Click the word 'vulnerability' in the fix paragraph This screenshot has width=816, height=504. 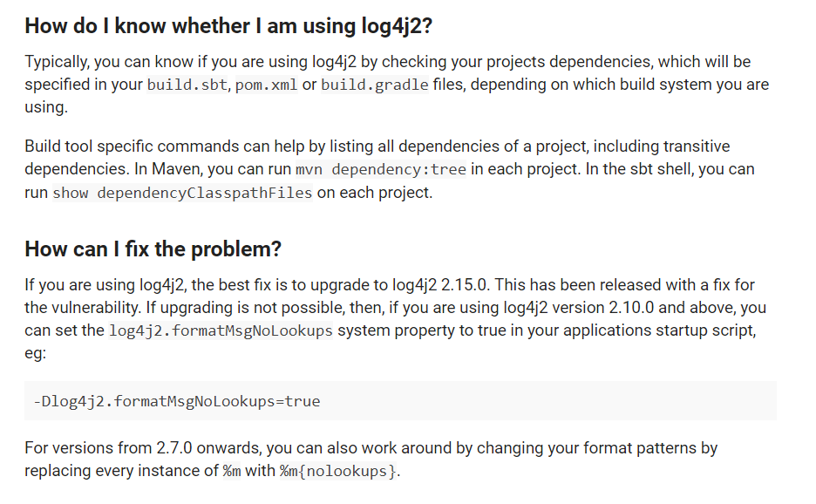[x=96, y=308]
